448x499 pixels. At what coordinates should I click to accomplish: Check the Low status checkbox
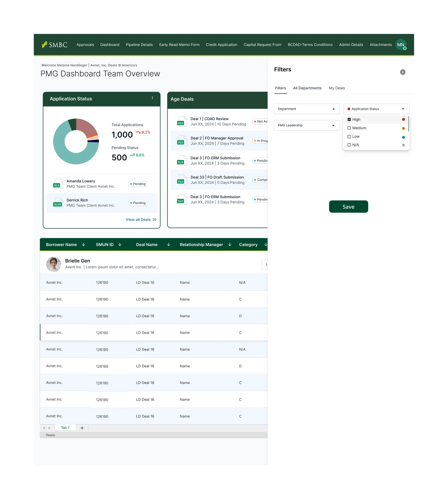point(349,136)
